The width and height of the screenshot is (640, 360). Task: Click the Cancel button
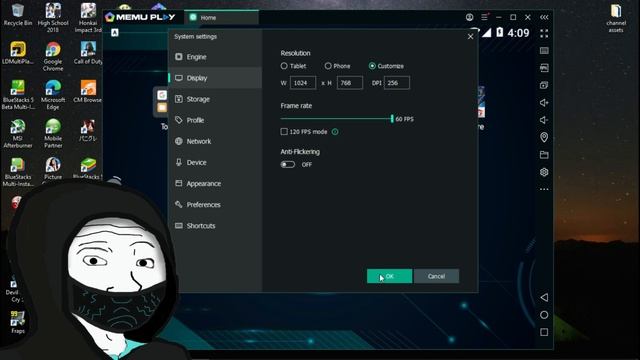click(x=436, y=276)
